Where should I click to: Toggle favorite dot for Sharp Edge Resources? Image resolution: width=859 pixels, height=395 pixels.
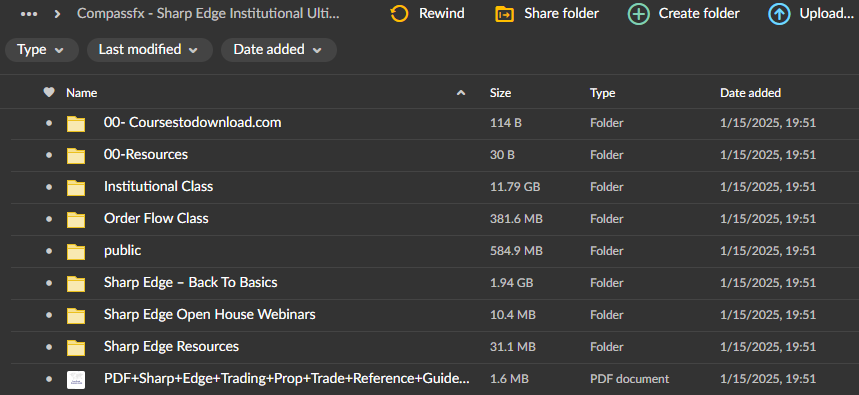pos(49,347)
